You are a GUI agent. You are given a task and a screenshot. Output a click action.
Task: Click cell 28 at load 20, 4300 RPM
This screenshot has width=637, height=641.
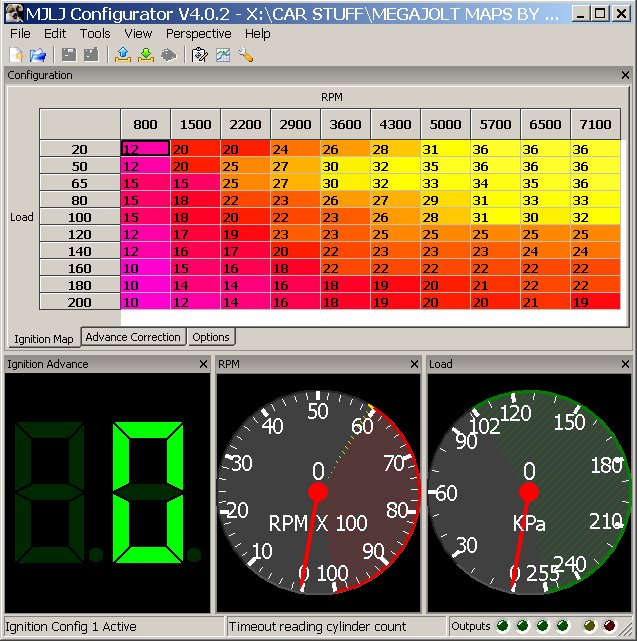click(x=395, y=149)
